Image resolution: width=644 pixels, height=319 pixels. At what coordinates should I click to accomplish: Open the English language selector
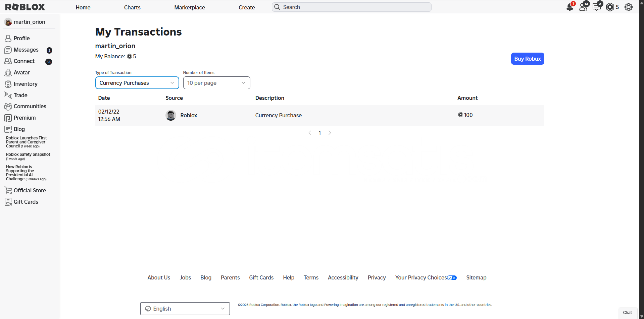[x=185, y=309]
